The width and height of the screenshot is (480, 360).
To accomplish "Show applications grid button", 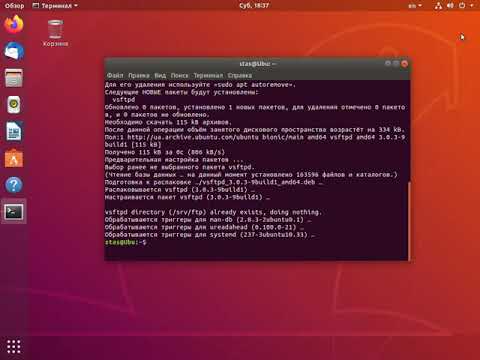I will [14, 347].
